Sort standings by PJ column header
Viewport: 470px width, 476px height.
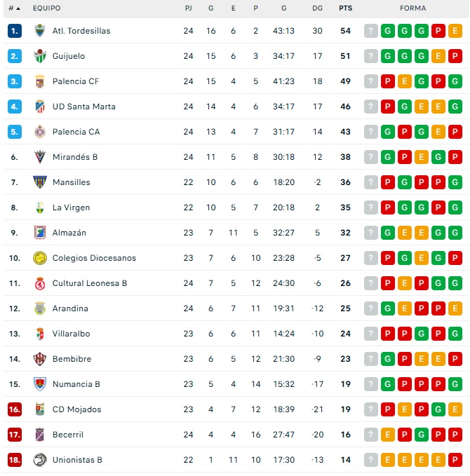coord(188,8)
